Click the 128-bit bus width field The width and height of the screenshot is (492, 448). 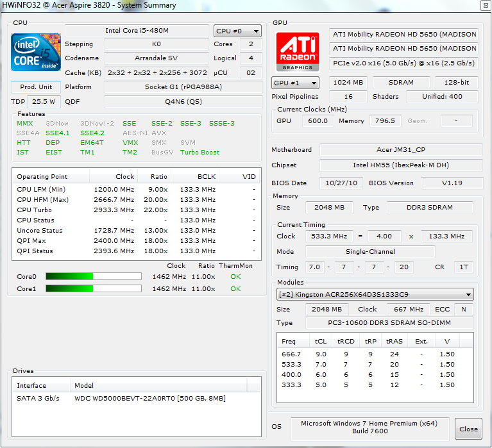(457, 83)
